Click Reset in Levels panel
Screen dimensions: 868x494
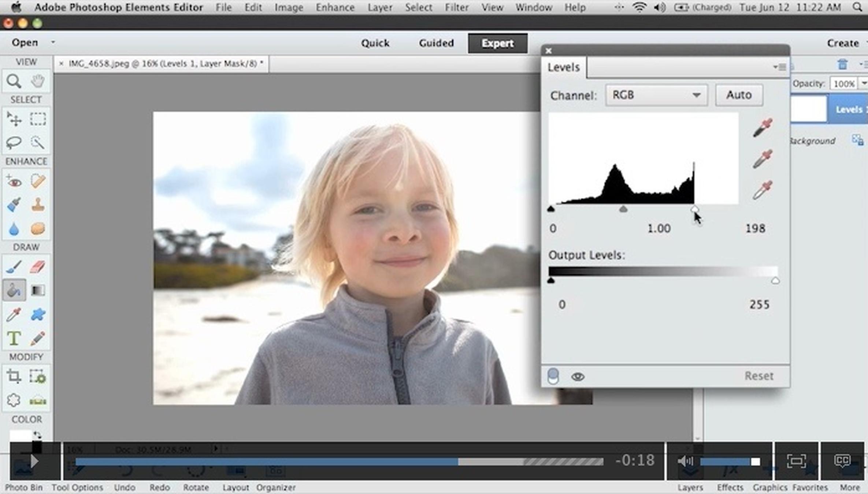[759, 376]
